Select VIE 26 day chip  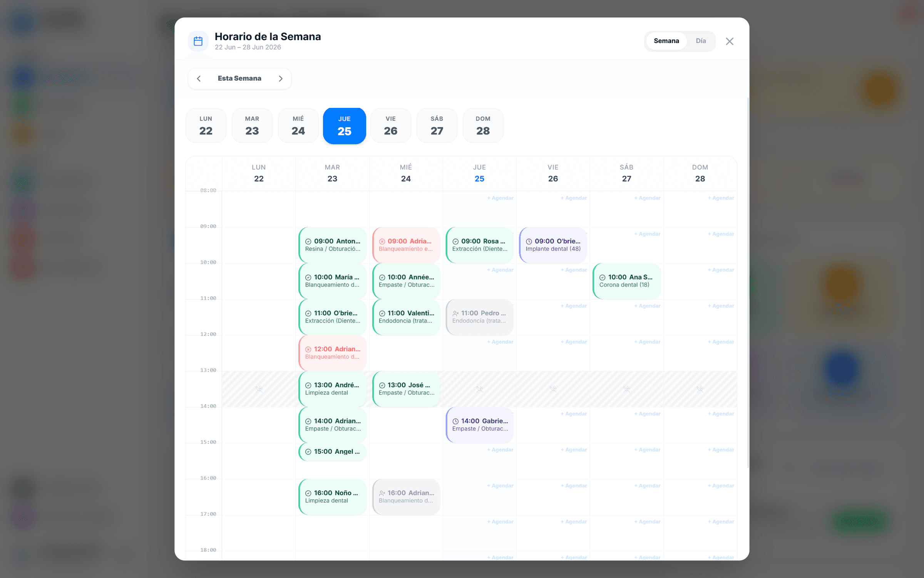(x=391, y=126)
